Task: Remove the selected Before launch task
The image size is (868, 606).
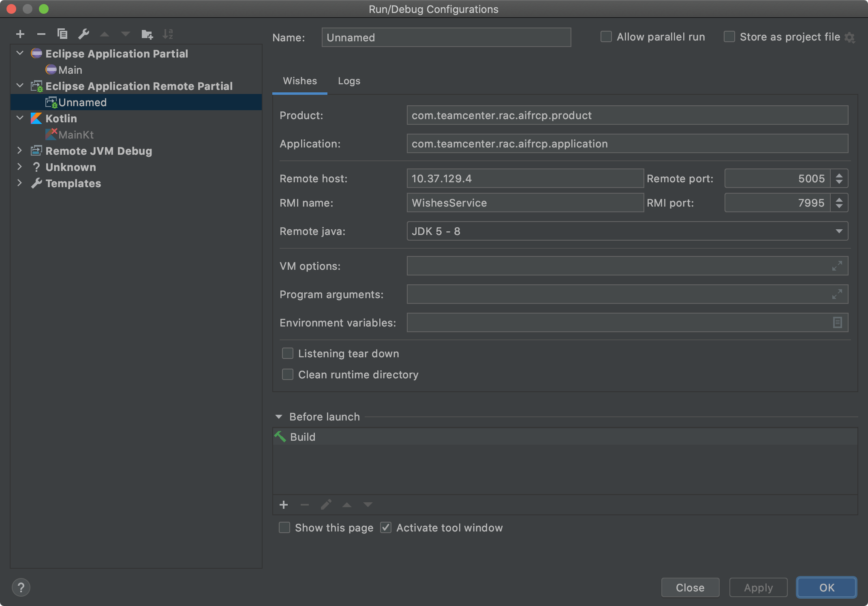Action: point(305,505)
